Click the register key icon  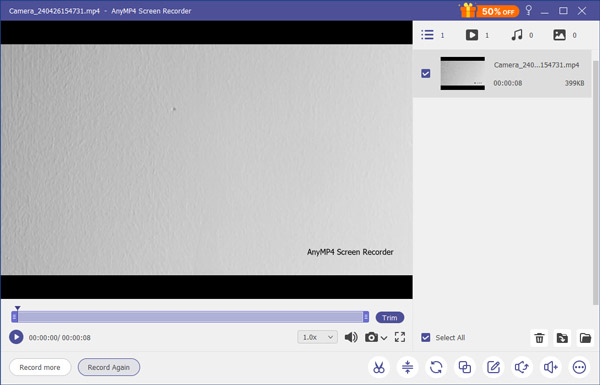(529, 10)
